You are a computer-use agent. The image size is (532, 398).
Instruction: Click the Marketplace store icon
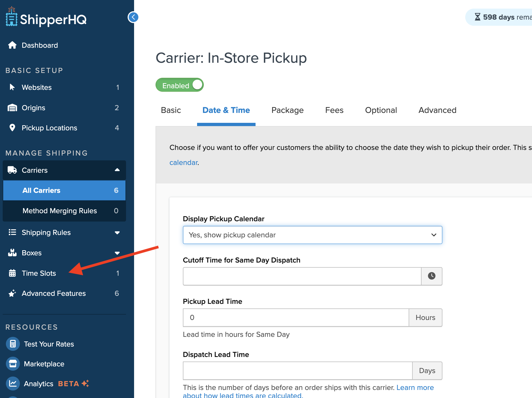[x=13, y=364]
